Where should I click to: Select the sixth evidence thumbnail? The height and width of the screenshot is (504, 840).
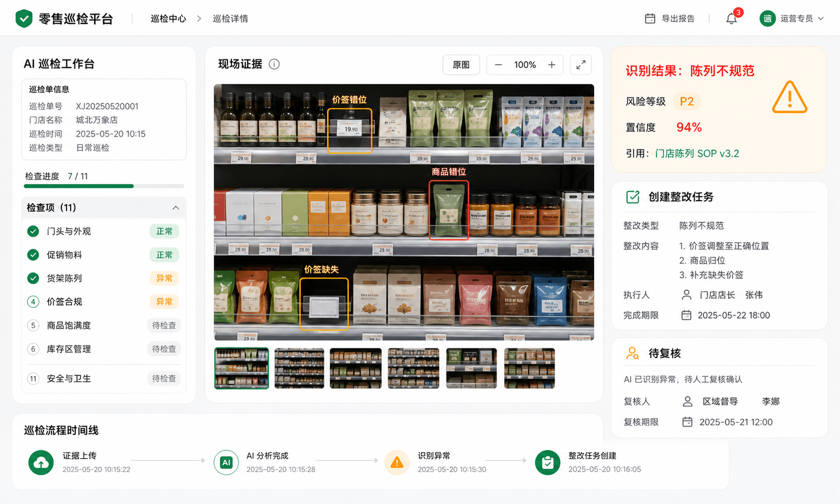click(529, 368)
